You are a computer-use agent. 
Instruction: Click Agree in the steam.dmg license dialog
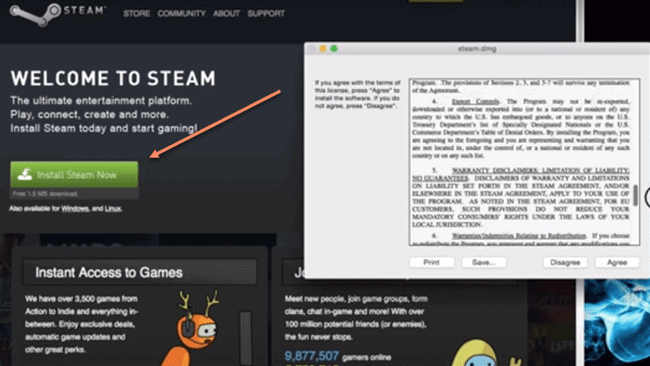click(x=617, y=262)
